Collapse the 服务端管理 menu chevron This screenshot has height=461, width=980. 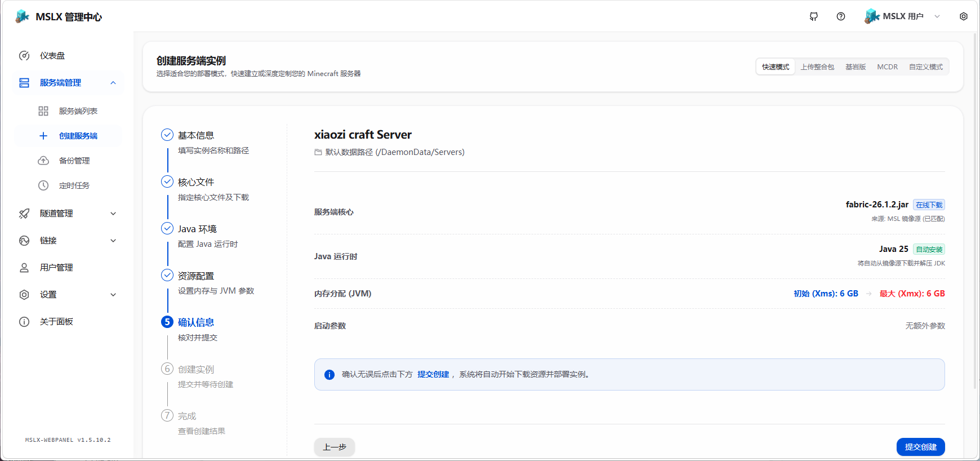[x=113, y=83]
